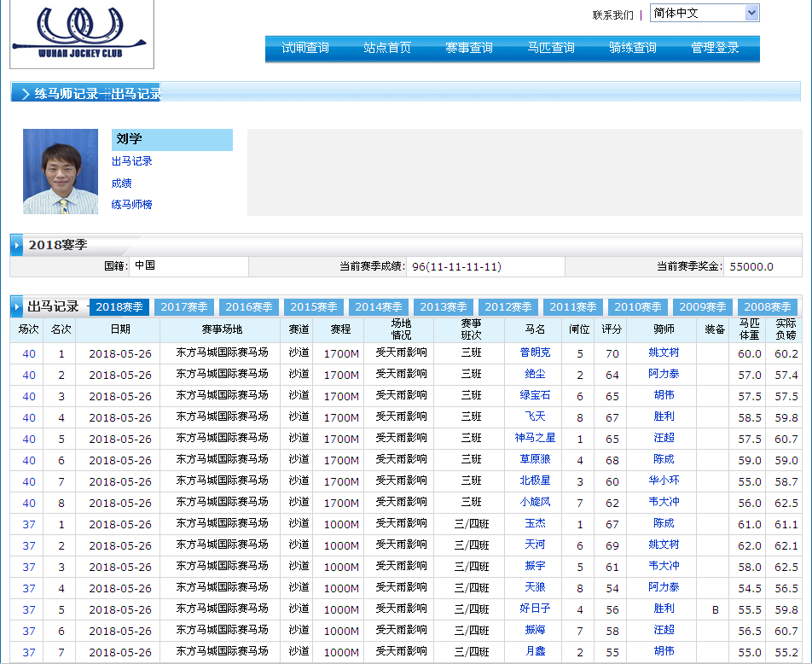The width and height of the screenshot is (812, 664).
Task: Click race number 37 in 玉杰 row
Action: (29, 524)
